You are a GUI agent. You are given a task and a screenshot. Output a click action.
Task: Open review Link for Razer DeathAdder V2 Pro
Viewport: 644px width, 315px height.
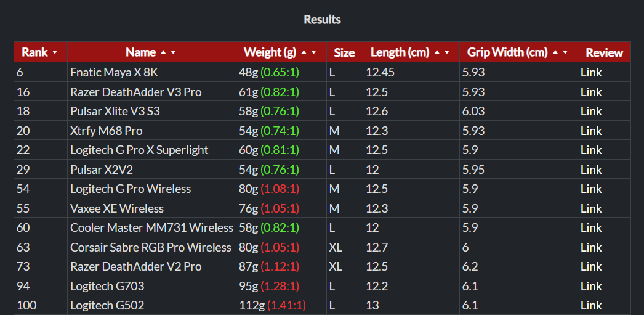[591, 266]
